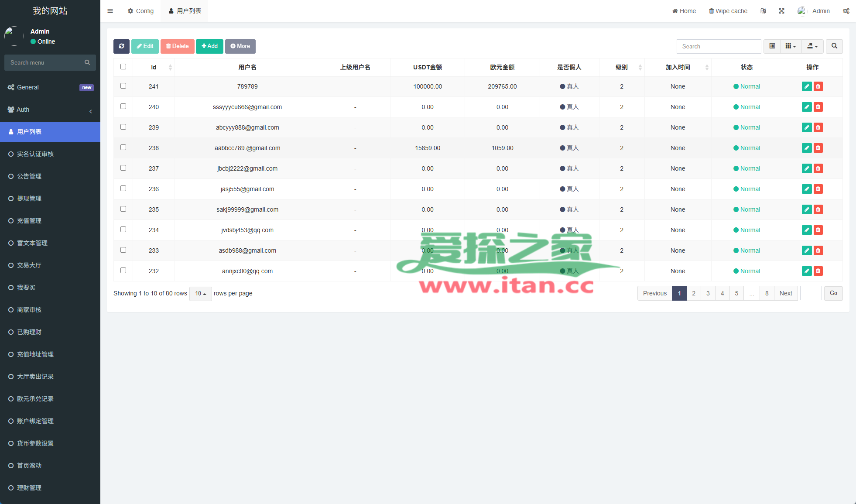The image size is (856, 504).
Task: Delete the row for sssyyycu666@gmail.com
Action: pyautogui.click(x=818, y=107)
